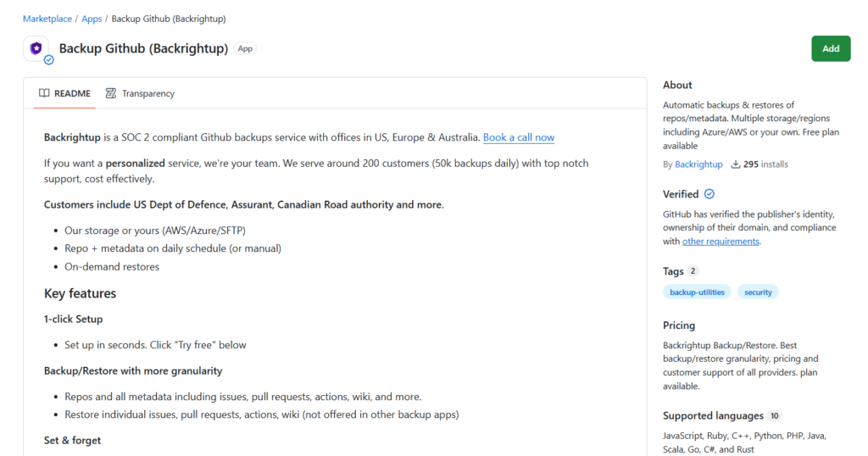Click the Backrightup purple shield app logo
This screenshot has width=868, height=456.
pyautogui.click(x=36, y=48)
